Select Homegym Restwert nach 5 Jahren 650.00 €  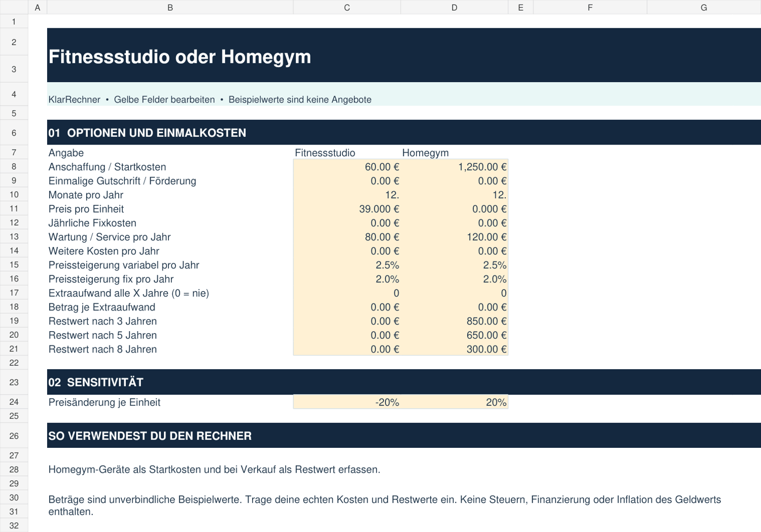coord(455,335)
